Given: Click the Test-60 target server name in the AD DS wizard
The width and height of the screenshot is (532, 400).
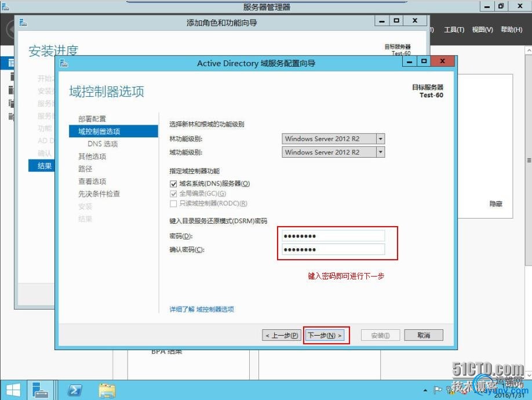Looking at the screenshot, I should [431, 95].
